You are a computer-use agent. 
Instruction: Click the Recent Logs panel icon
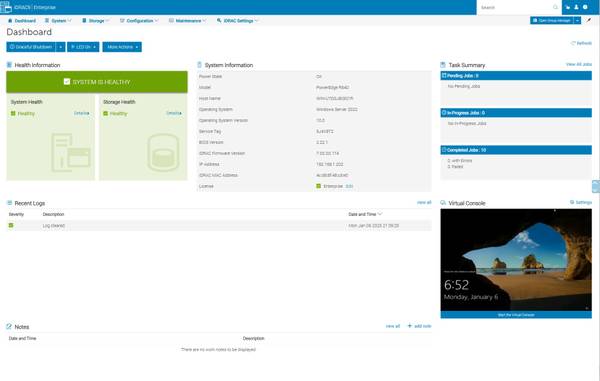9,203
